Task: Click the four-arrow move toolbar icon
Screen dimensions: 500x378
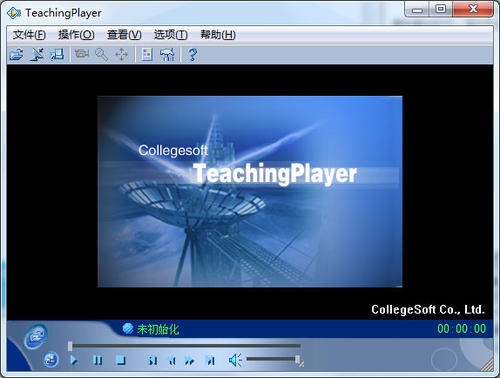Action: click(122, 54)
